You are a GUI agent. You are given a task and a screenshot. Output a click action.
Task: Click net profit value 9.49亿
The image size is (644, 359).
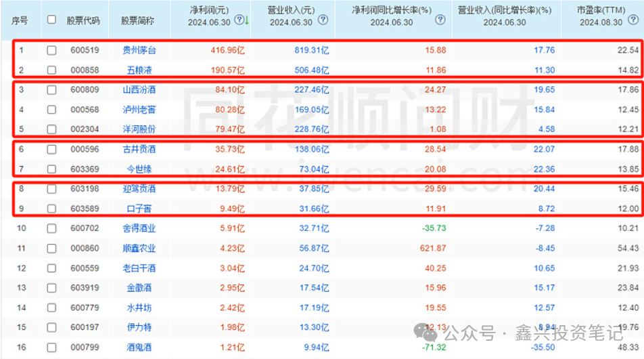click(233, 209)
